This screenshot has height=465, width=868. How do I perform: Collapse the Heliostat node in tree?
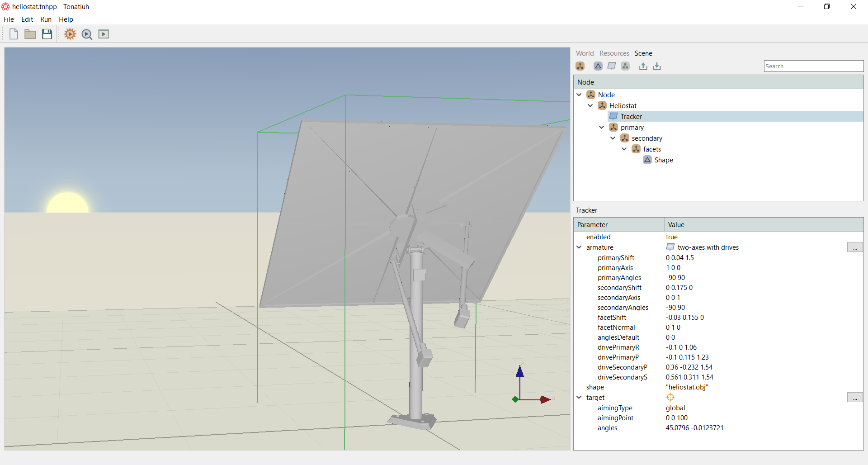[x=590, y=105]
